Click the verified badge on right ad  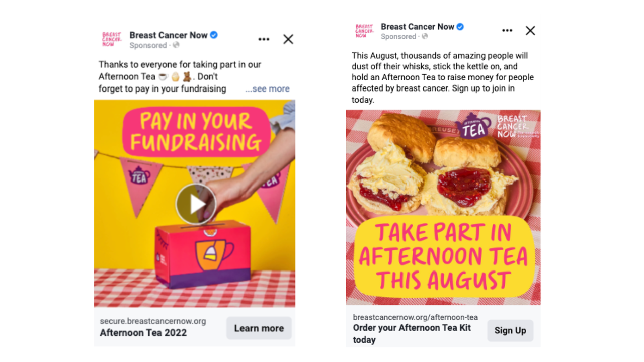point(460,27)
